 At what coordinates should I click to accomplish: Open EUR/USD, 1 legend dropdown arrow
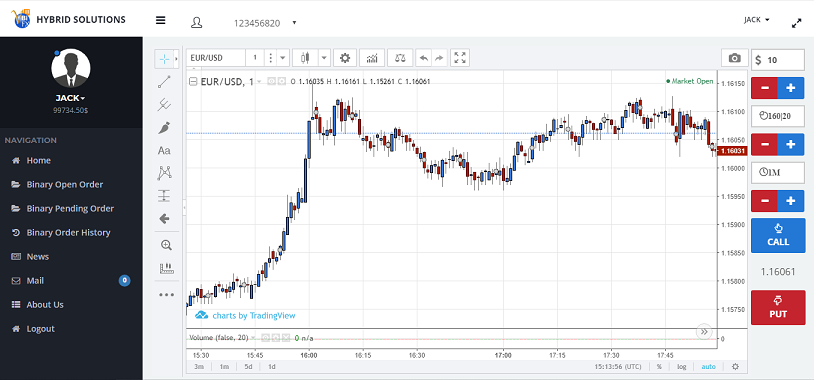(x=259, y=82)
